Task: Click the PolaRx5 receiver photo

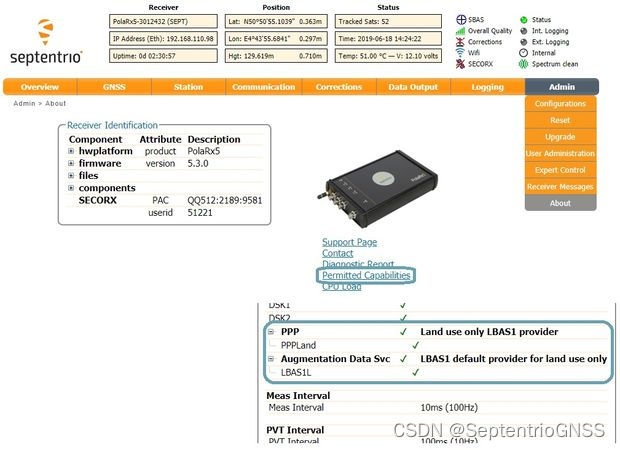Action: (x=377, y=188)
